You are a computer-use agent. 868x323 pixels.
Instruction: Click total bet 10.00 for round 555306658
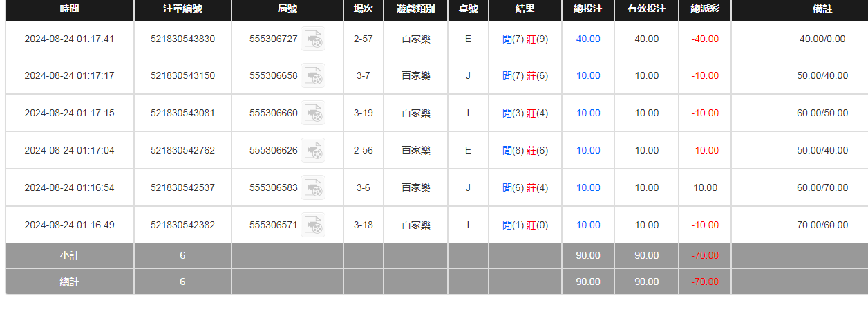pos(588,76)
